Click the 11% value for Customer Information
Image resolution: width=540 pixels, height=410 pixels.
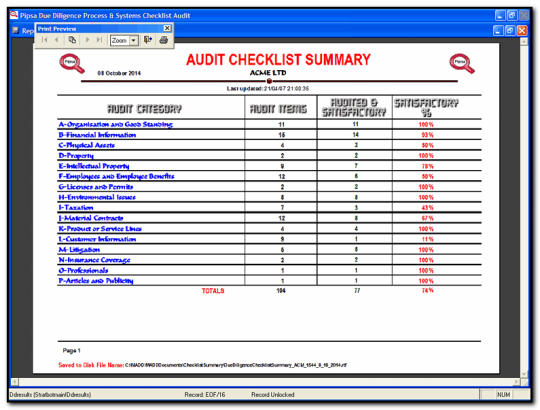tap(427, 239)
